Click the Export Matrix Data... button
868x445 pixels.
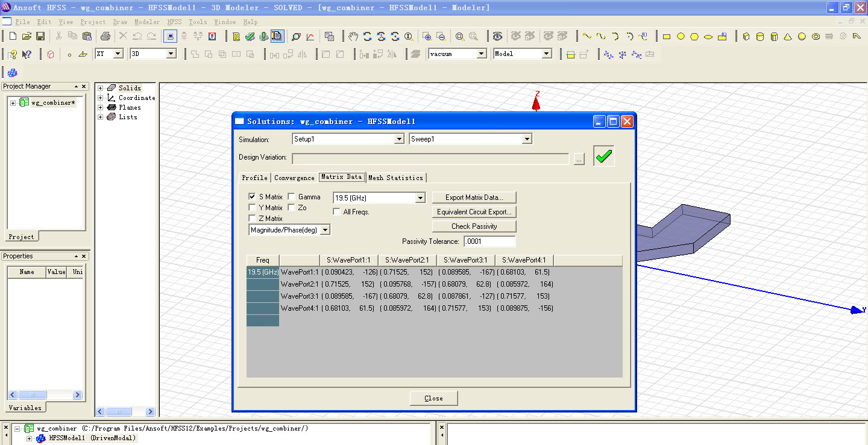pyautogui.click(x=474, y=198)
